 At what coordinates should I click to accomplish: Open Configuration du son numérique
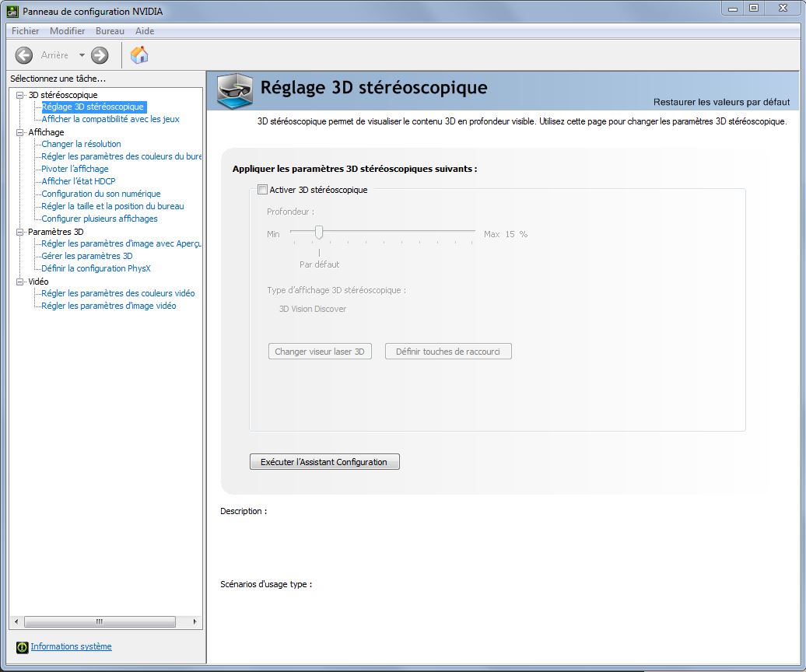[101, 194]
